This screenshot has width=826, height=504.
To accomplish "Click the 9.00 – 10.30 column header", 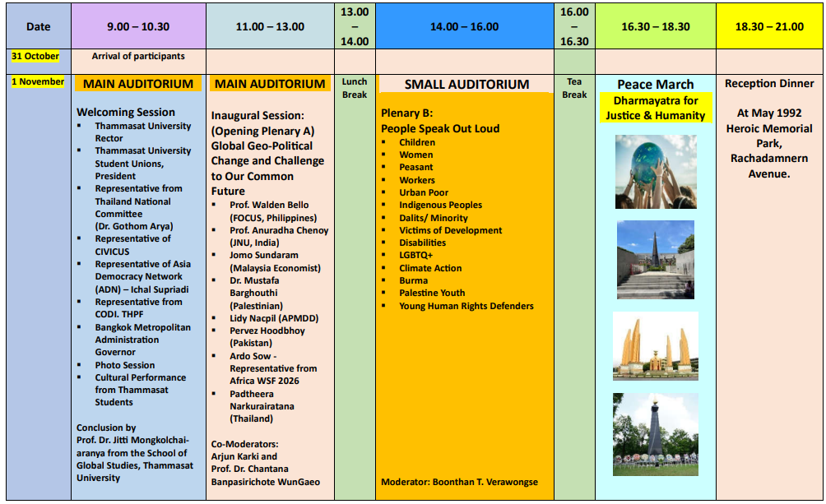I will pyautogui.click(x=138, y=26).
